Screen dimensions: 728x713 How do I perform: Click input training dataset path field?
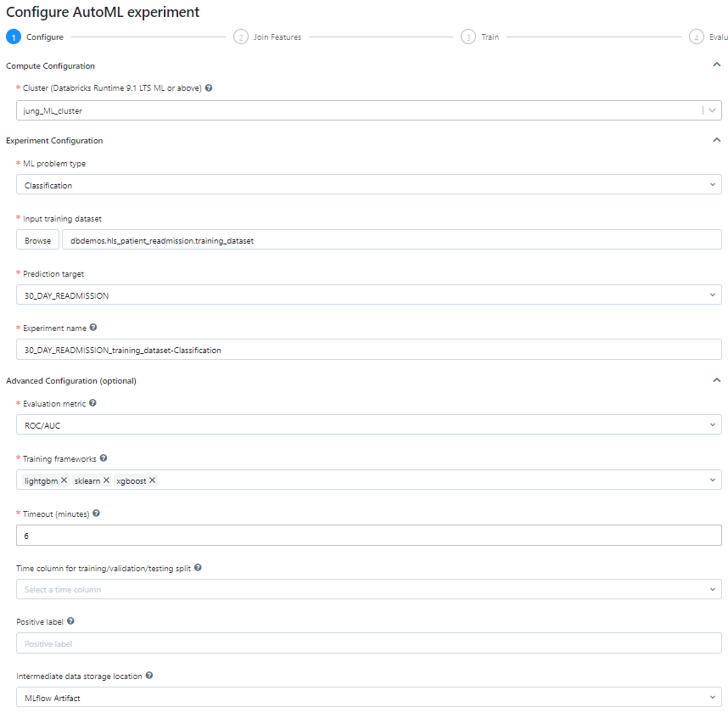392,239
